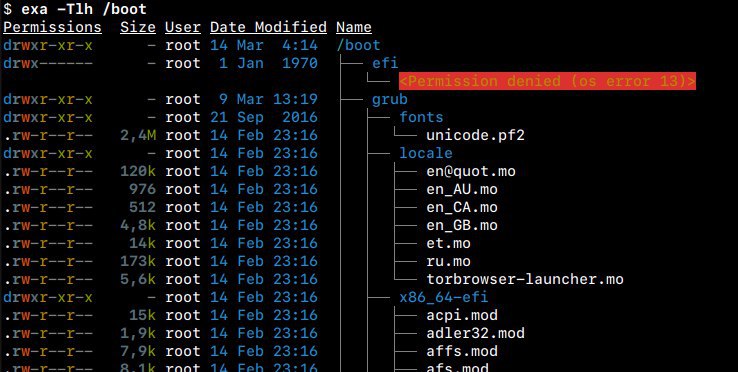Click the 15k size of acpi.mod

142,315
